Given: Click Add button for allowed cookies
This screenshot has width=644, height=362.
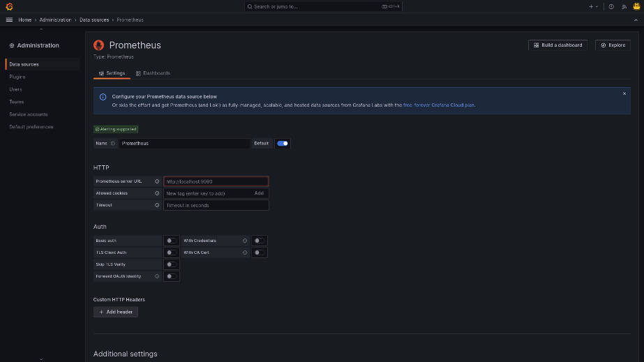Looking at the screenshot, I should click(x=259, y=193).
